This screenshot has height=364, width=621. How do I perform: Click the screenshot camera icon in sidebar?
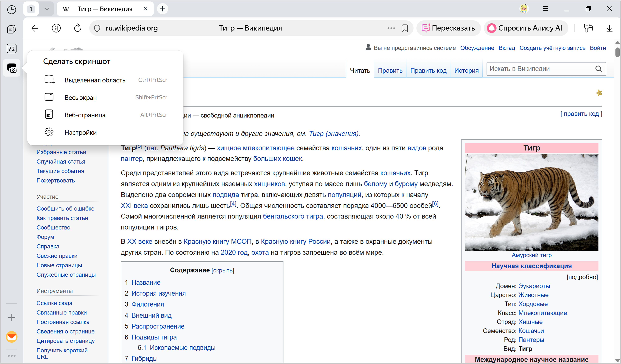(12, 68)
